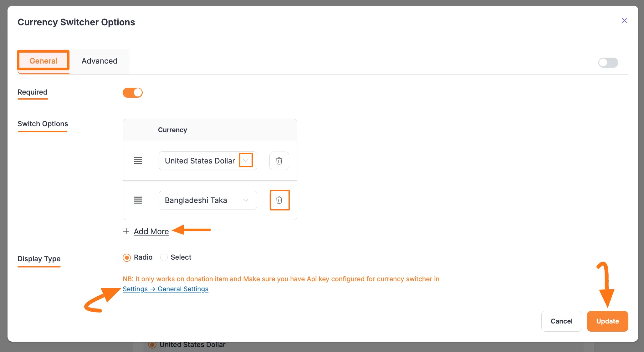The width and height of the screenshot is (644, 352).
Task: Switch to the Advanced tab
Action: pyautogui.click(x=99, y=61)
